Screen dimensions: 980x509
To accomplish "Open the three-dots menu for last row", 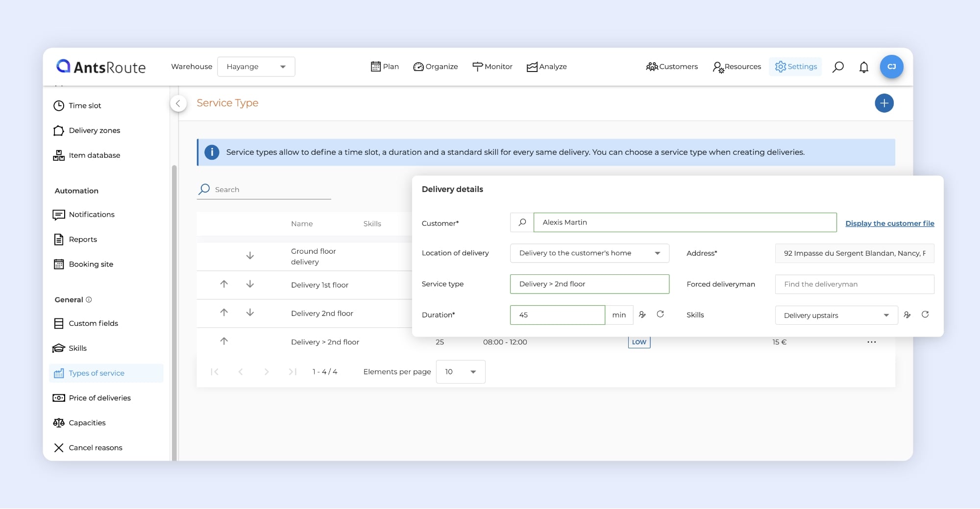I will pos(871,342).
